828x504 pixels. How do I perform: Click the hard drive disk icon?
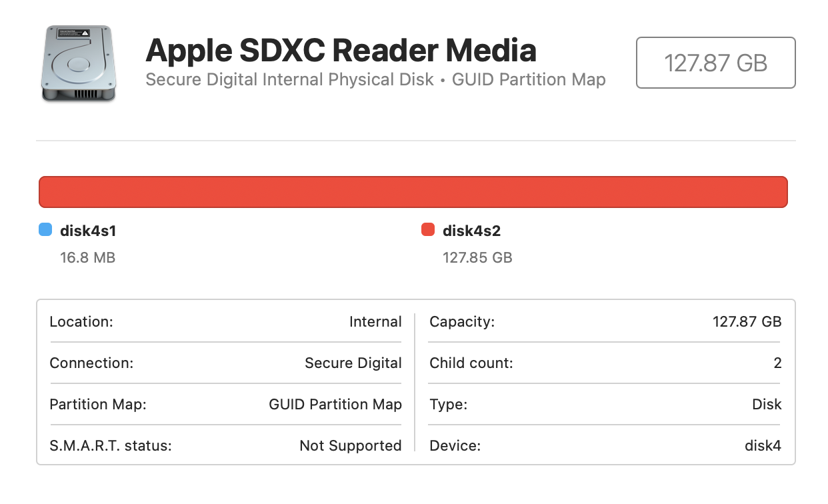[x=79, y=63]
